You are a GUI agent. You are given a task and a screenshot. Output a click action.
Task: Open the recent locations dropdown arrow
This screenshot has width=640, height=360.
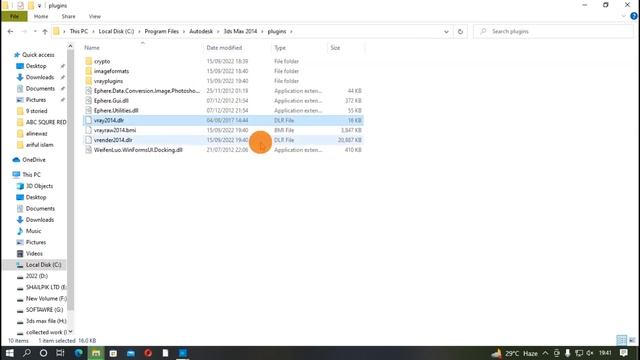coord(35,31)
